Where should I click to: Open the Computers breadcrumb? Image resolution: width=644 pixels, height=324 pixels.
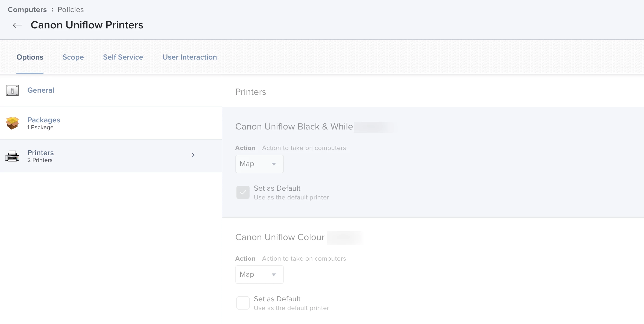(x=27, y=10)
